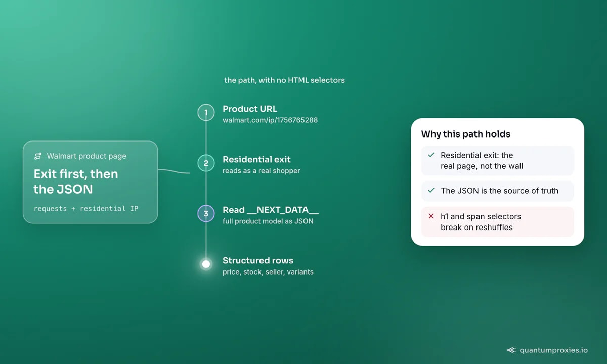607x364 pixels.
Task: Select the step 1 circle for Product URL
Action: point(206,112)
